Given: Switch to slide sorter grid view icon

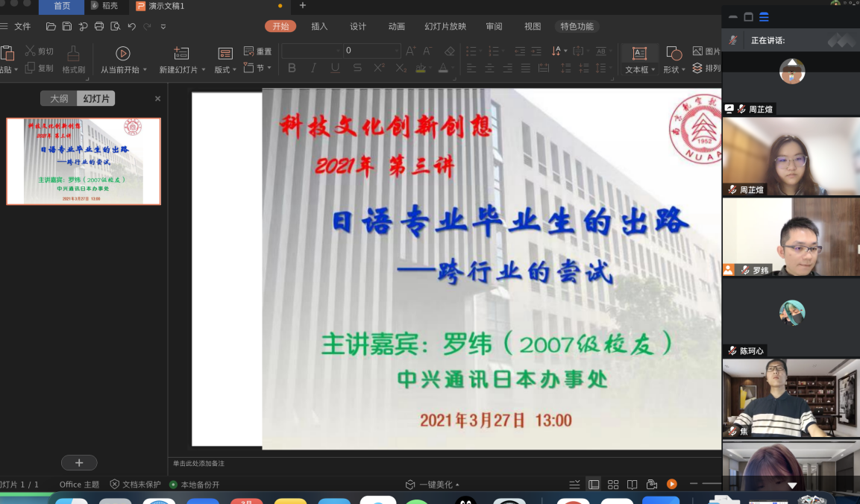Looking at the screenshot, I should coord(613,485).
